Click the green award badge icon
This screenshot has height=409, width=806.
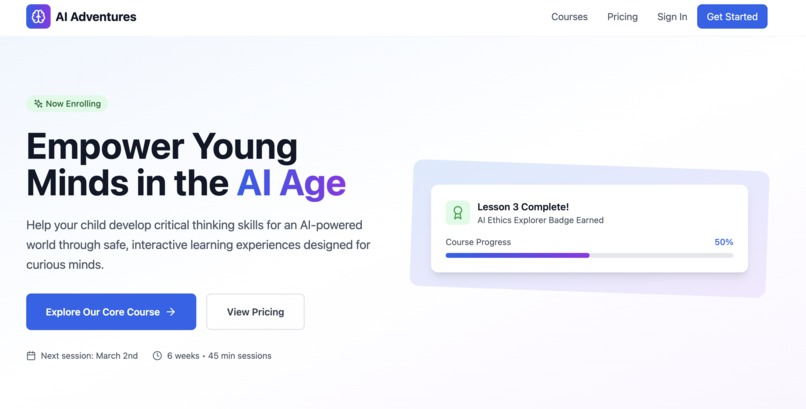pos(457,213)
